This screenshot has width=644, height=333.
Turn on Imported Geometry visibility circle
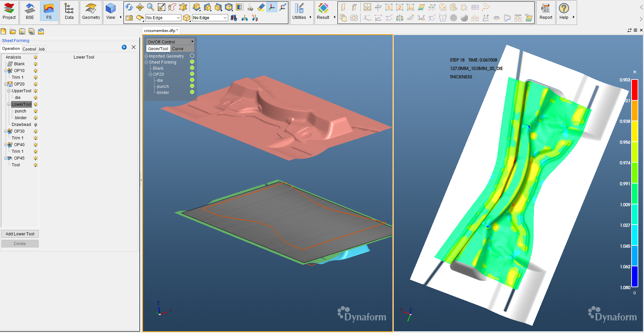(192, 56)
